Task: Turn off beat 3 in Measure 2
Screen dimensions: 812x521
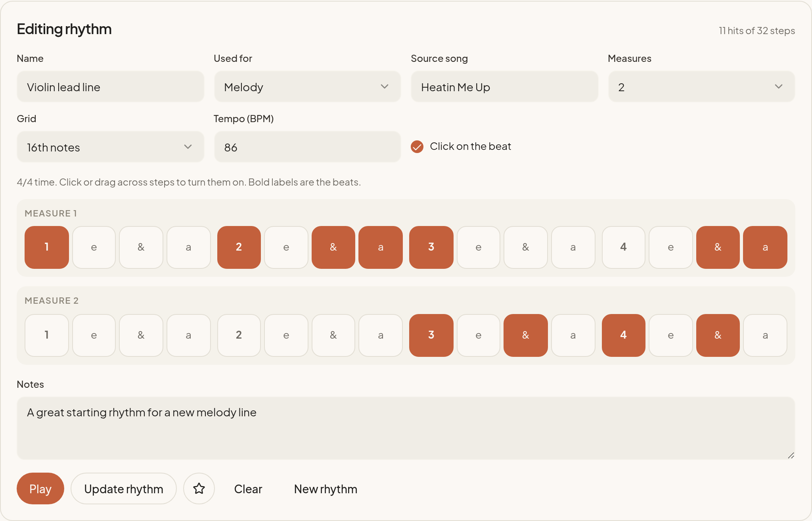Action: point(431,335)
